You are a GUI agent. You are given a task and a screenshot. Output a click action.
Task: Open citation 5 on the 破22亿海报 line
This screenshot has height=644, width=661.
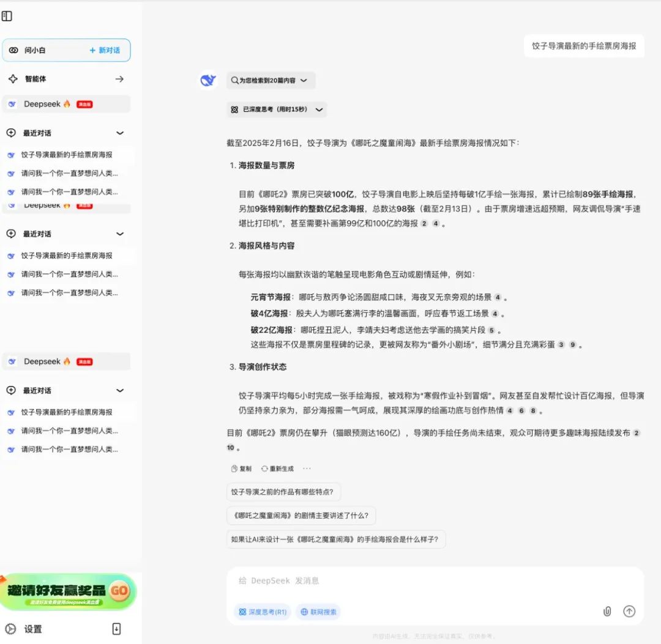[x=491, y=330]
